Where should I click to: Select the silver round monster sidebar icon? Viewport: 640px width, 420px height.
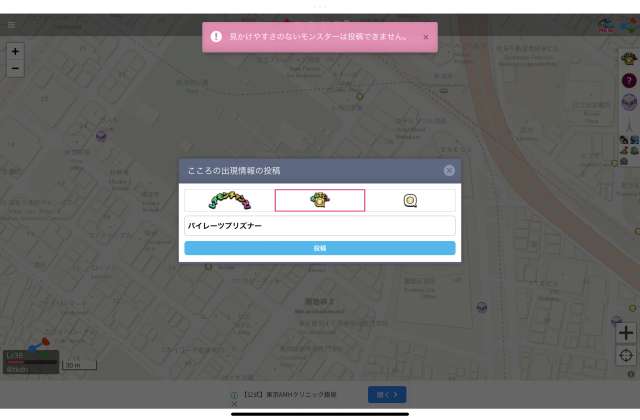pos(628,101)
